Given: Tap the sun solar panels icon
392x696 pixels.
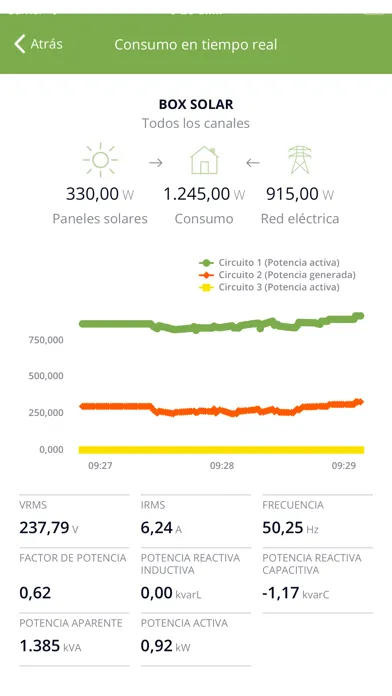Looking at the screenshot, I should 100,159.
